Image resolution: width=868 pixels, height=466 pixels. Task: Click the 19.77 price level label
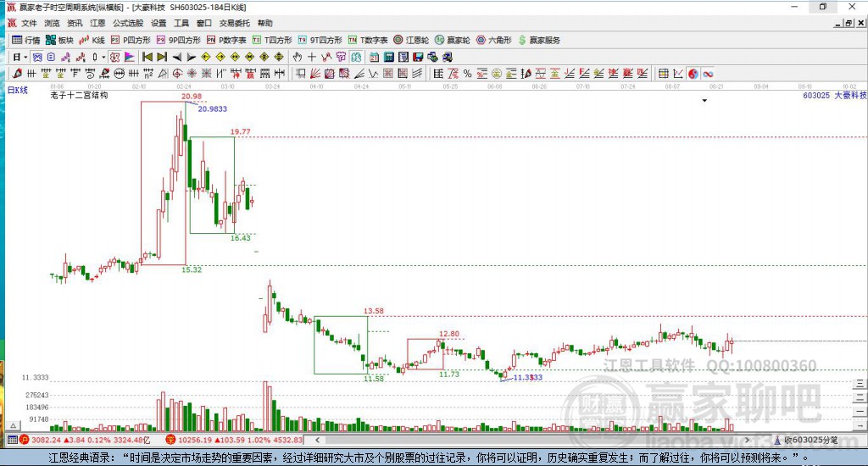tap(240, 131)
